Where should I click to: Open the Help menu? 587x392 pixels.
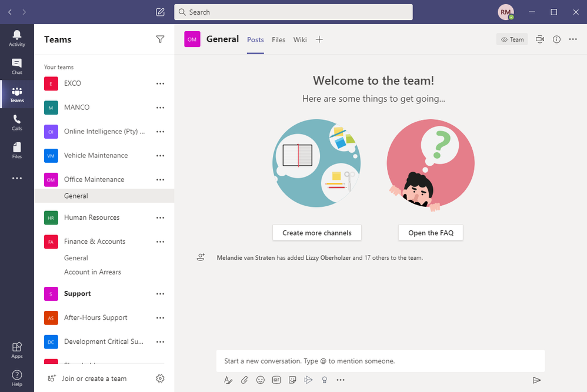pyautogui.click(x=17, y=378)
